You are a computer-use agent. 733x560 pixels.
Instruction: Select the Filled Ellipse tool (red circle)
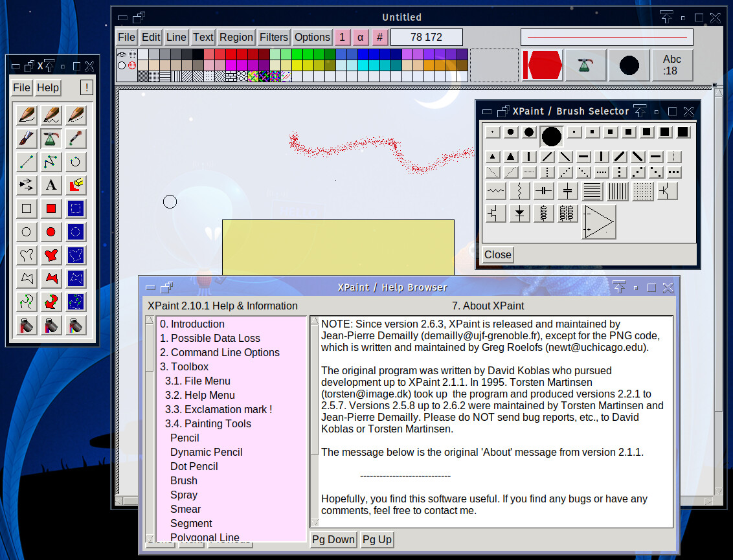[x=51, y=232]
